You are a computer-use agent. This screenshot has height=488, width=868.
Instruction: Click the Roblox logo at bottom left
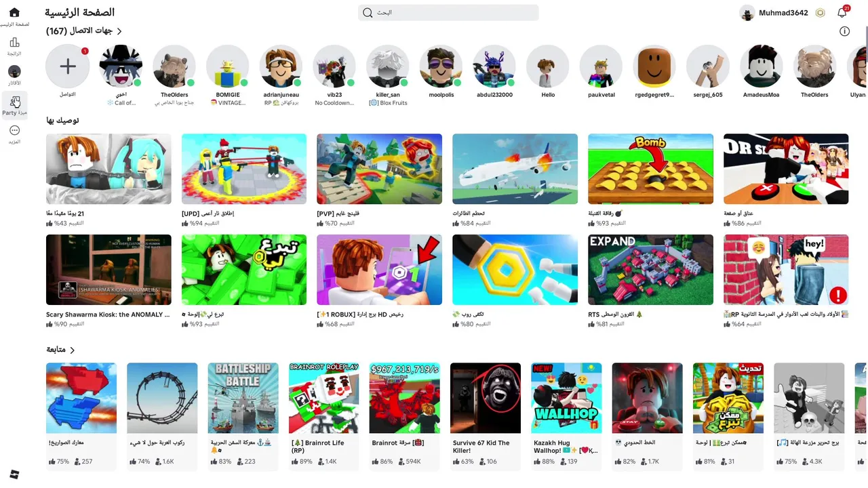14,474
